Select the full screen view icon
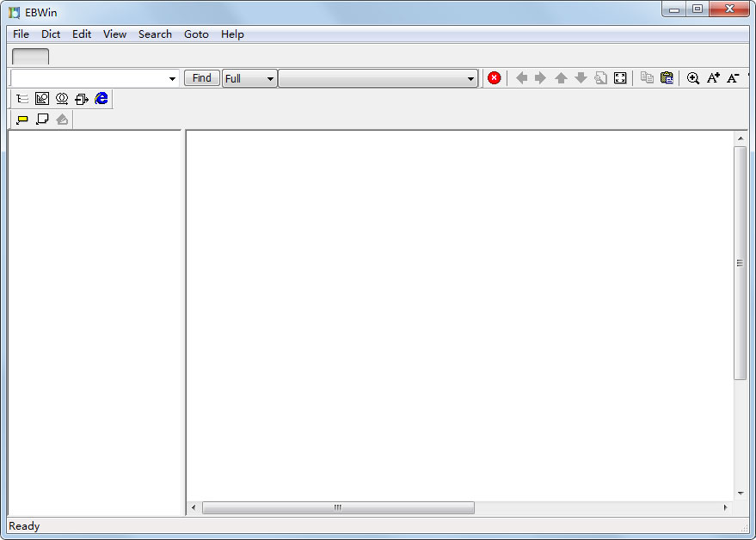 (x=620, y=77)
